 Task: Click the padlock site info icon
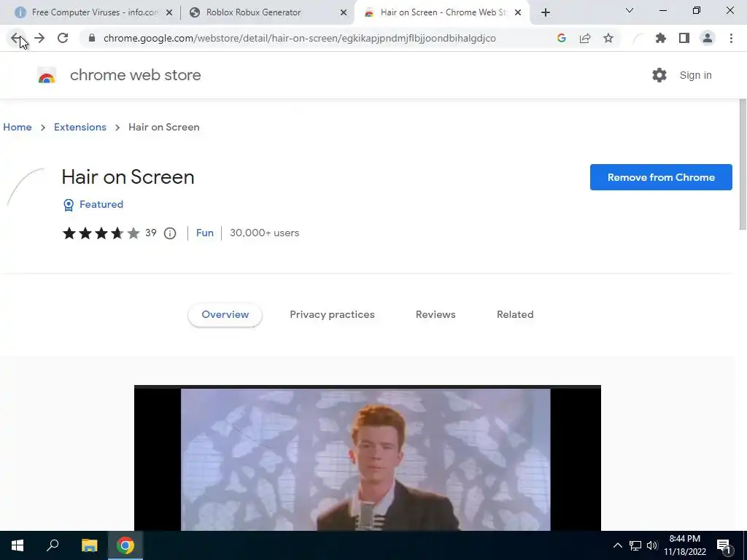tap(92, 38)
